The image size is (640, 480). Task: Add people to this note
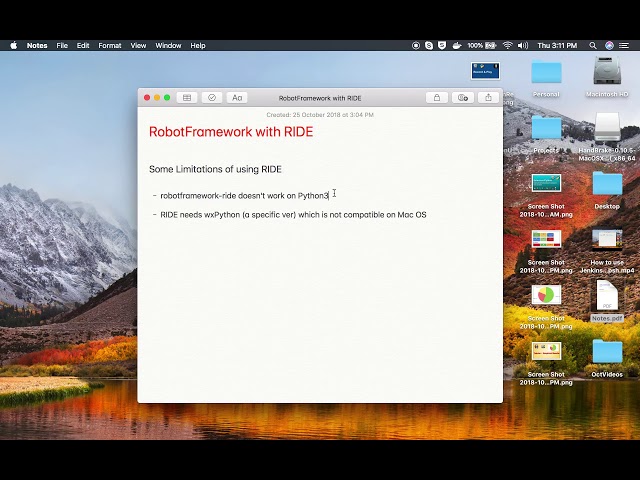tap(462, 98)
